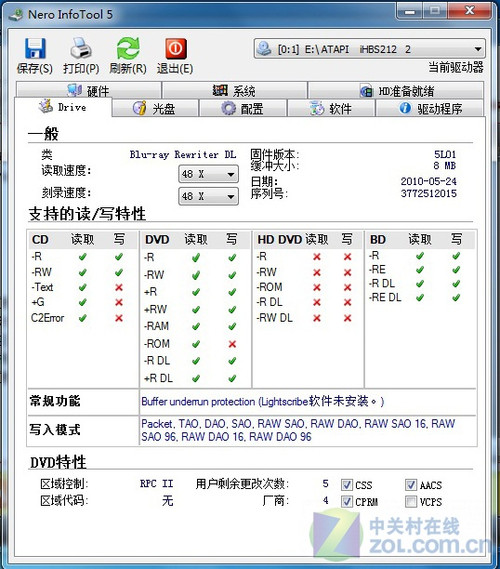Toggle the AACS checkbox
The height and width of the screenshot is (569, 500).
(x=411, y=484)
